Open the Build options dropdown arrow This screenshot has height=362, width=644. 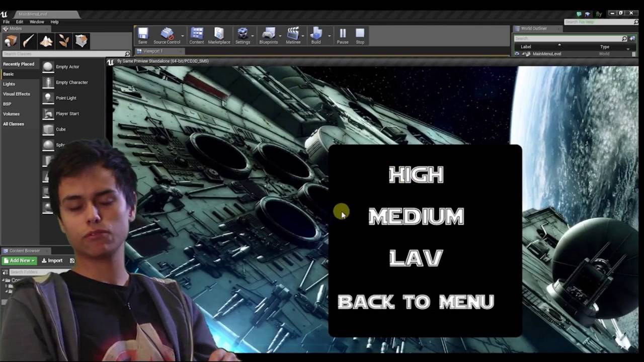point(329,36)
